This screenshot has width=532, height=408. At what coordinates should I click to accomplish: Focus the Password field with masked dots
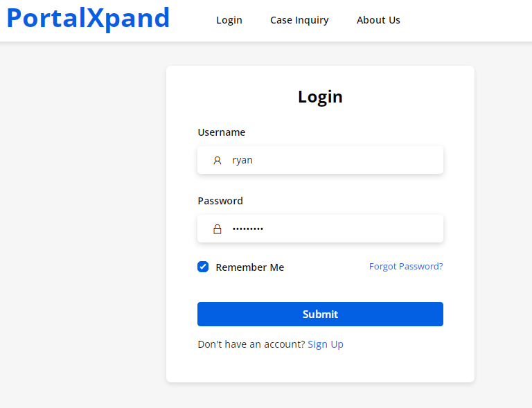(x=332, y=229)
